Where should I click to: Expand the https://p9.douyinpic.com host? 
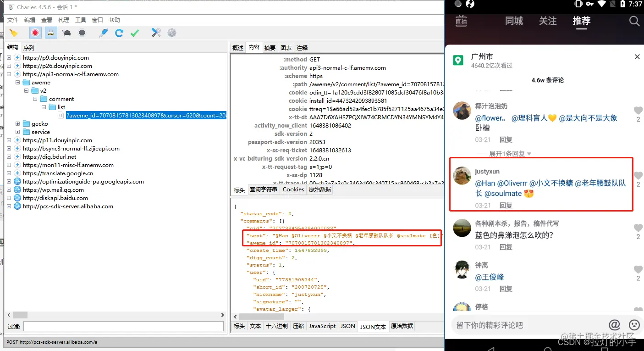coord(9,58)
